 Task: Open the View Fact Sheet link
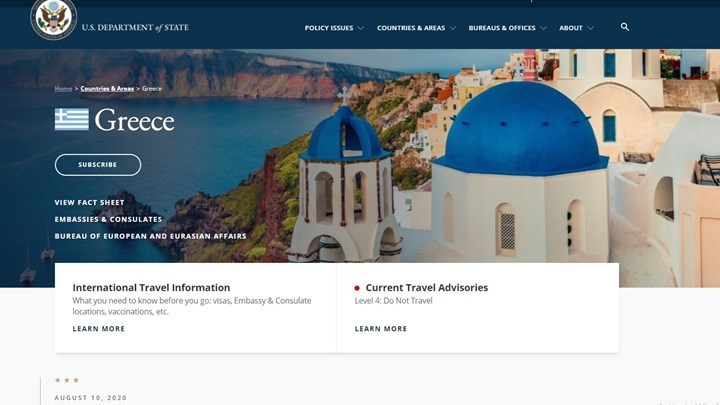pyautogui.click(x=90, y=202)
